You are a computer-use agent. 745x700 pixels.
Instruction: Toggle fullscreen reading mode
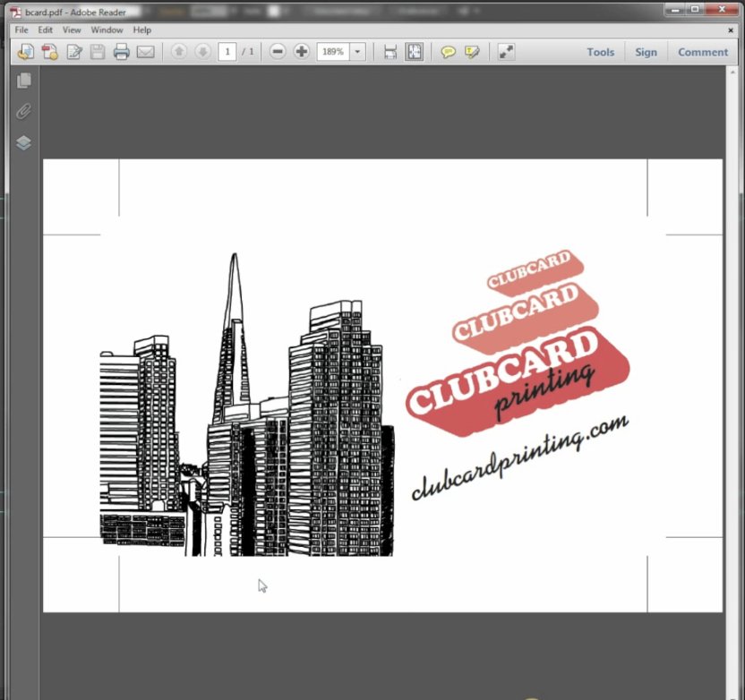tap(506, 51)
